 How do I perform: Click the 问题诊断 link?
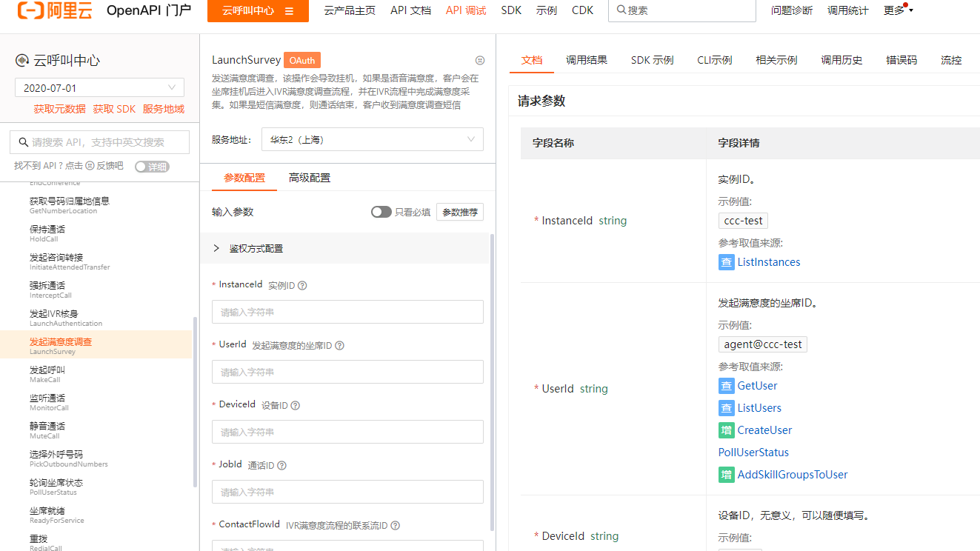click(x=792, y=10)
